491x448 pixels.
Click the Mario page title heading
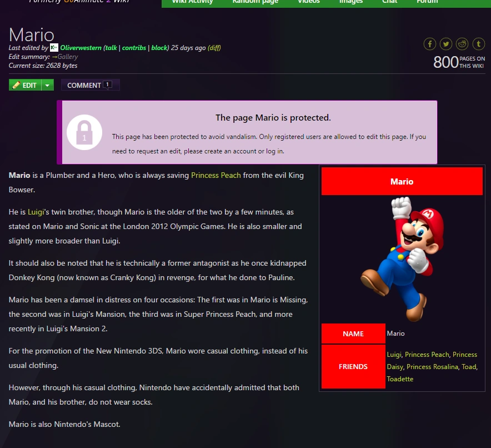[31, 34]
